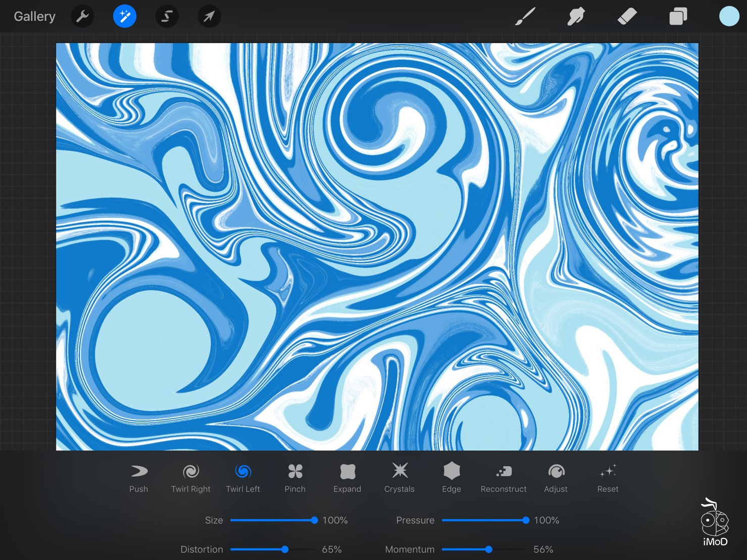747x560 pixels.
Task: Select the Eraser tool
Action: [x=627, y=17]
